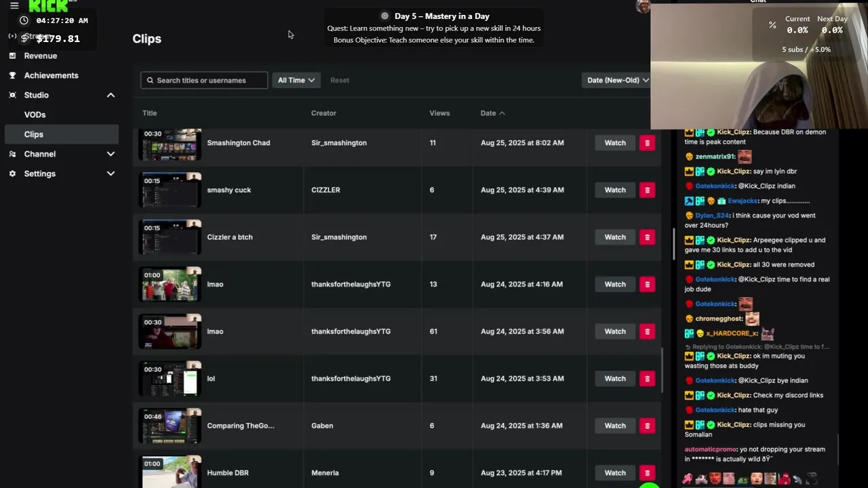This screenshot has height=488, width=868.
Task: Click the zenmatrix91 username in chat
Action: [715, 157]
